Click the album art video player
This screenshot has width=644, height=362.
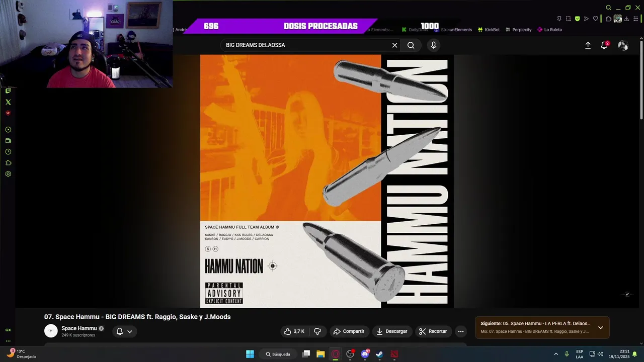click(x=327, y=181)
